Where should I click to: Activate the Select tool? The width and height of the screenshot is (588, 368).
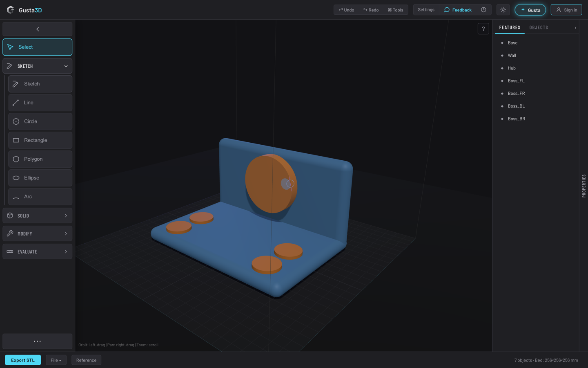pyautogui.click(x=38, y=47)
